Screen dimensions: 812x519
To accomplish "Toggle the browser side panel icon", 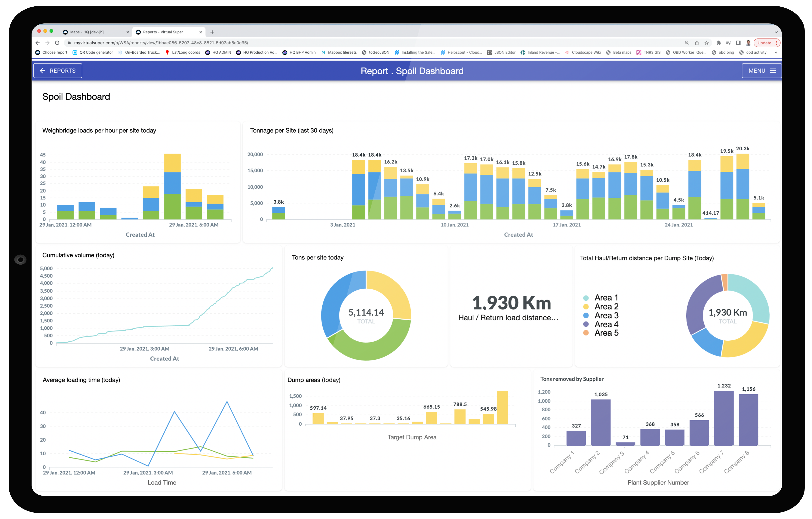I will pos(738,43).
